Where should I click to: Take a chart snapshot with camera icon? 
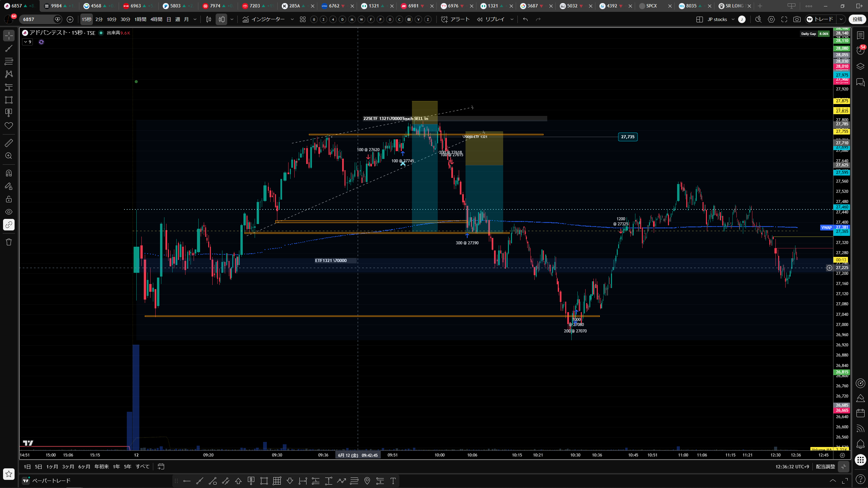pos(797,19)
